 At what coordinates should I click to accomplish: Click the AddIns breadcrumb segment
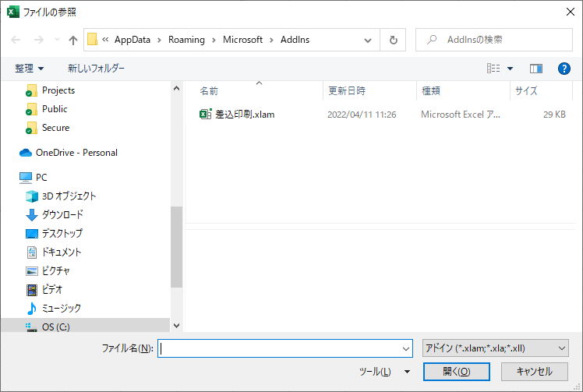[x=295, y=40]
